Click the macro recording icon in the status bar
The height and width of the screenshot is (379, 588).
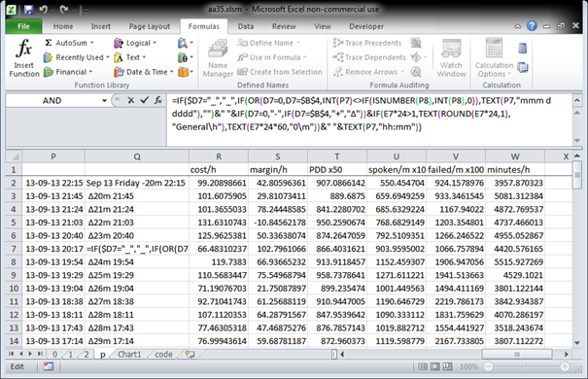(48, 366)
